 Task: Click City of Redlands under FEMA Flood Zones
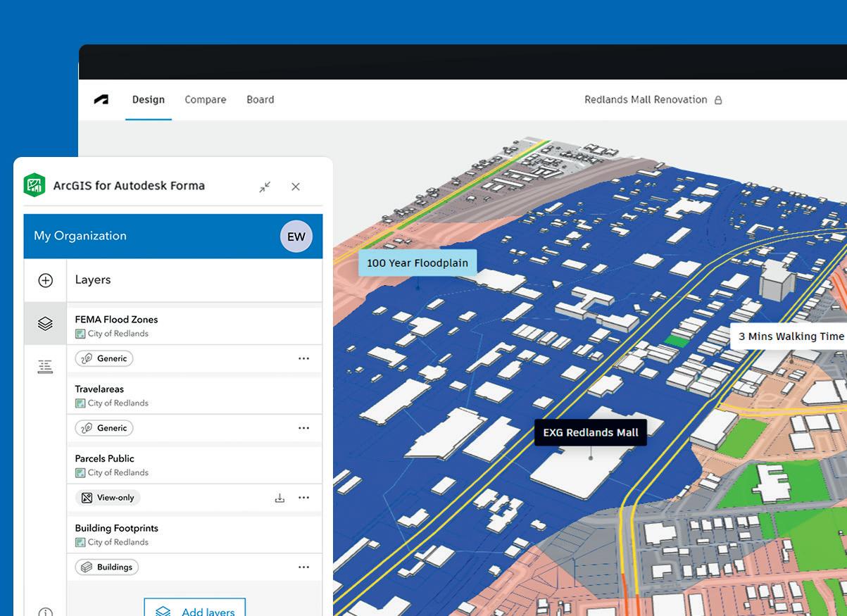[x=118, y=334]
